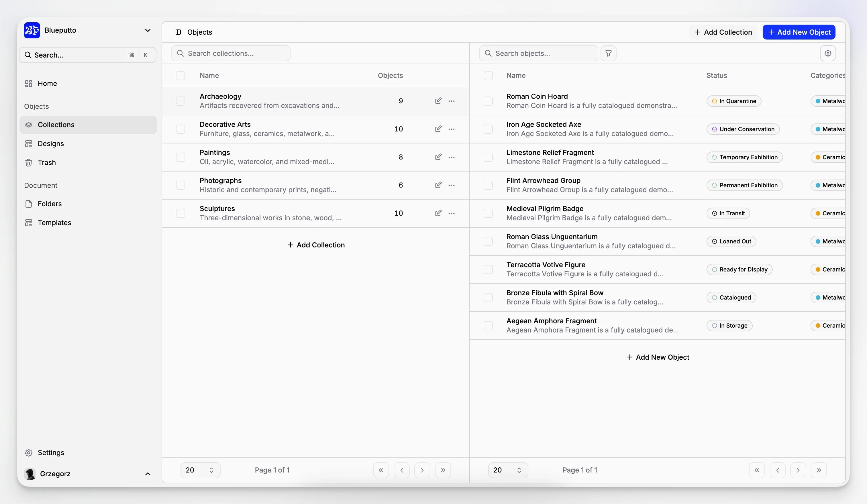Open Collections in sidebar
This screenshot has width=867, height=504.
pyautogui.click(x=88, y=125)
